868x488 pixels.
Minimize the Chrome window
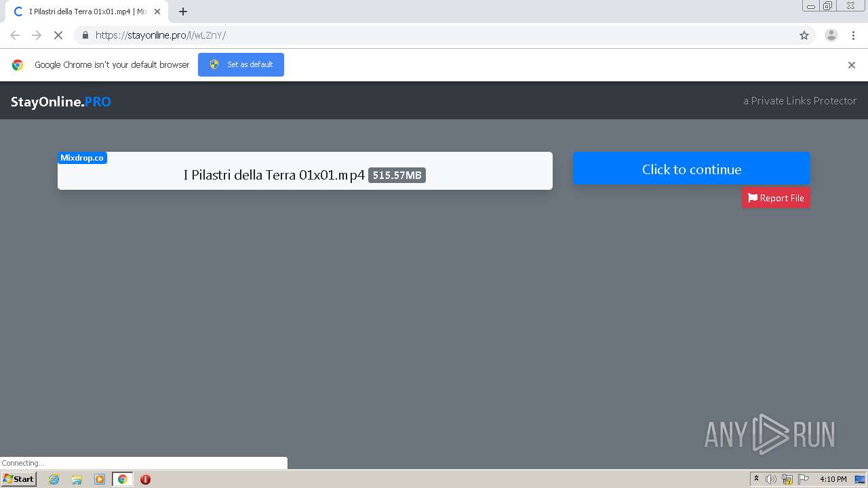811,6
